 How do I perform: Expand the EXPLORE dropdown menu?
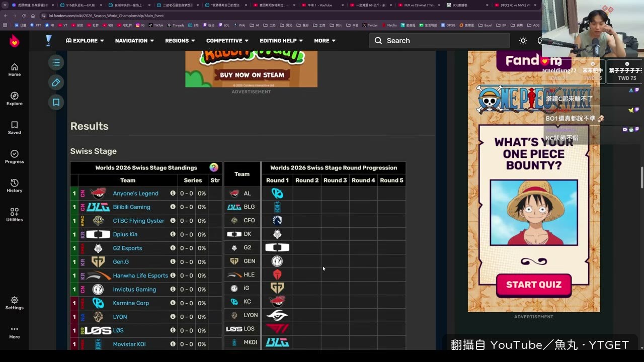[85, 41]
